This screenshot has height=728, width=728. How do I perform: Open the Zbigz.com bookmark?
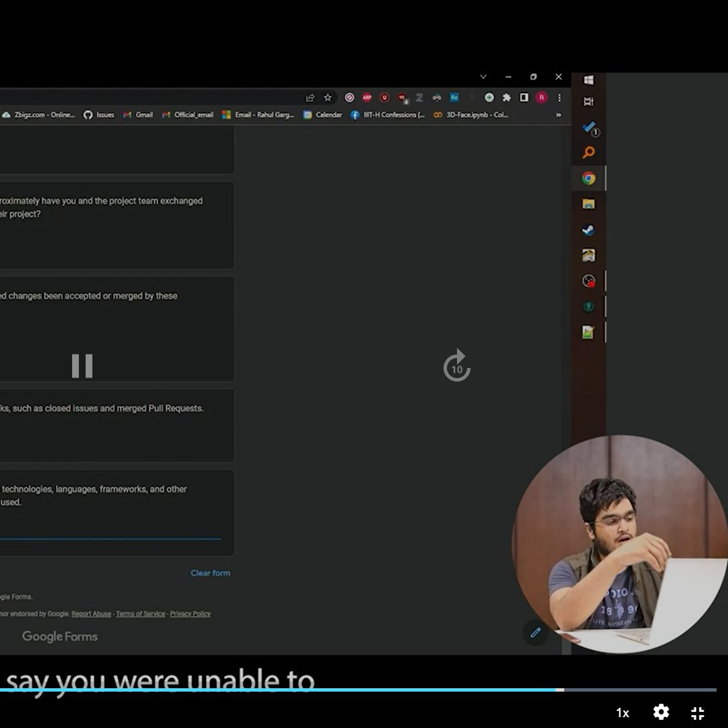click(x=38, y=115)
